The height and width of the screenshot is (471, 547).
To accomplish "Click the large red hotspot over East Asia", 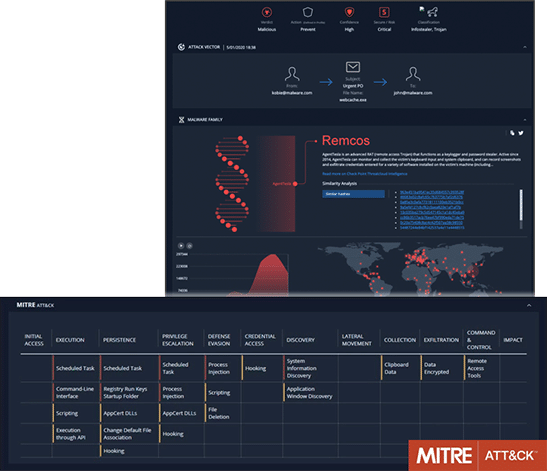I will (x=473, y=271).
